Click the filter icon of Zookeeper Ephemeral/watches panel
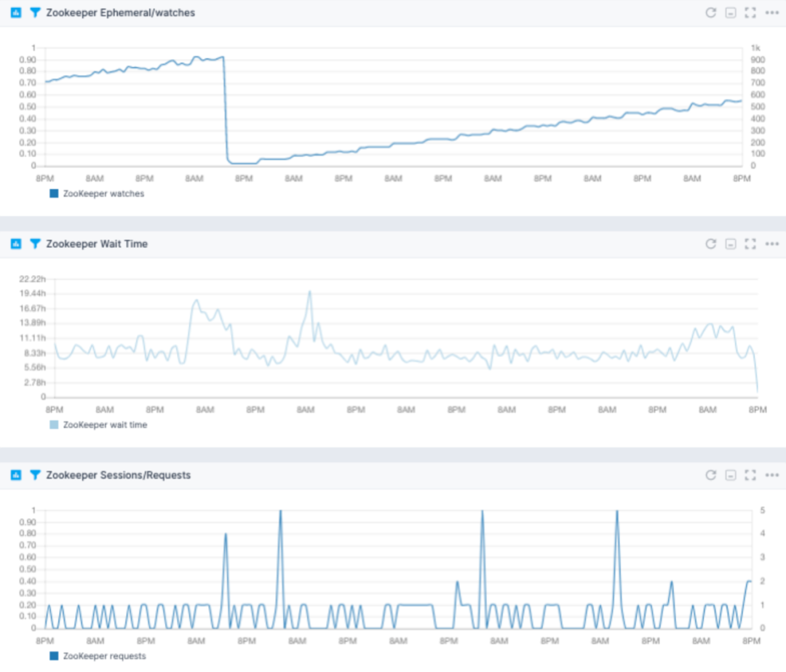This screenshot has height=672, width=786. coord(35,12)
